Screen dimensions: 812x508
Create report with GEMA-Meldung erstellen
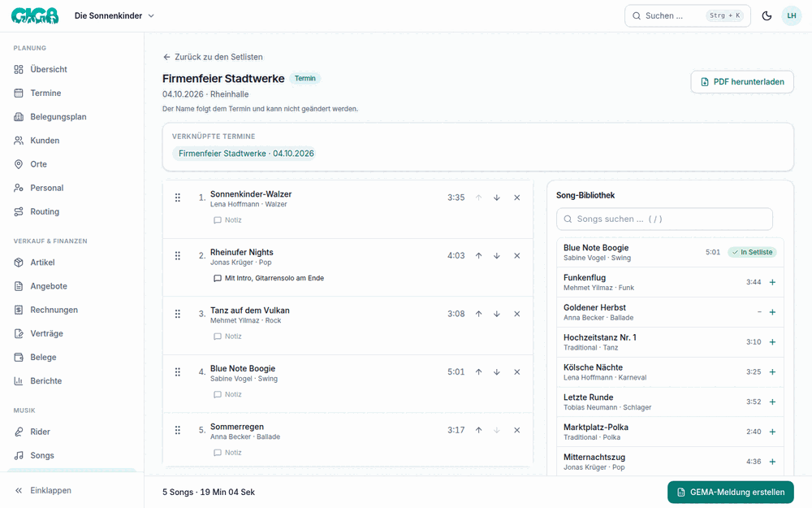point(730,492)
